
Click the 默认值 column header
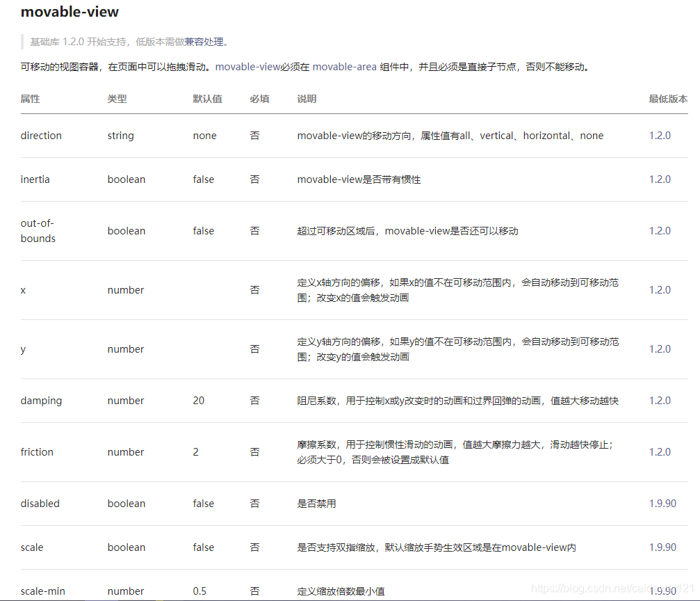pyautogui.click(x=208, y=99)
